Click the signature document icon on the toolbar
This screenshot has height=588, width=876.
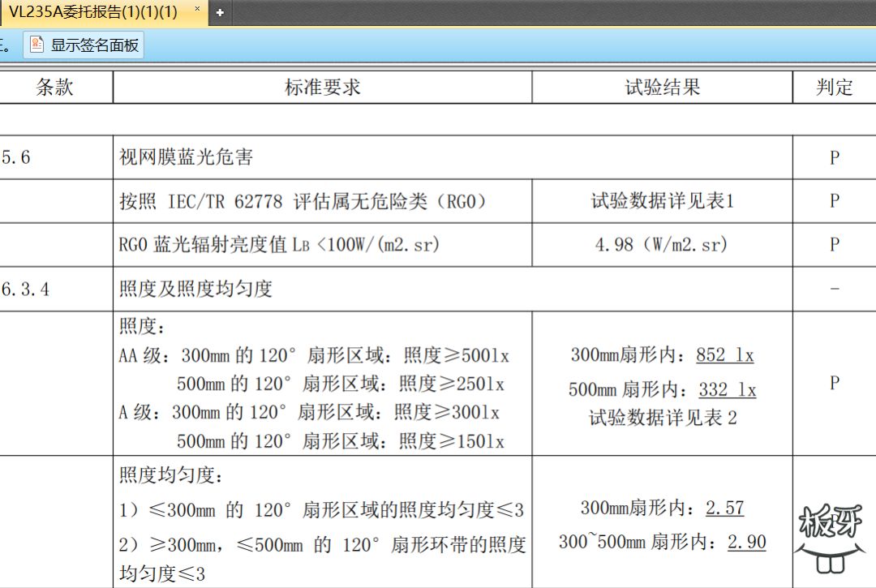point(36,45)
